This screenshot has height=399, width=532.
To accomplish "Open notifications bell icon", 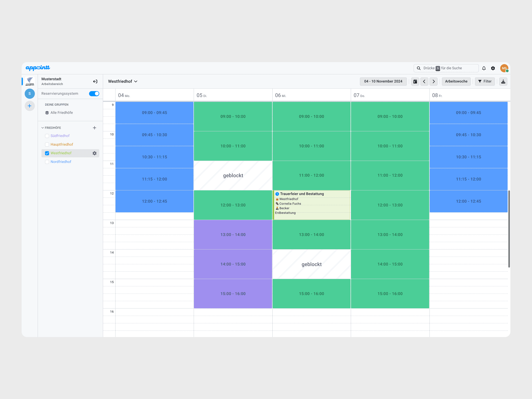I will [484, 68].
